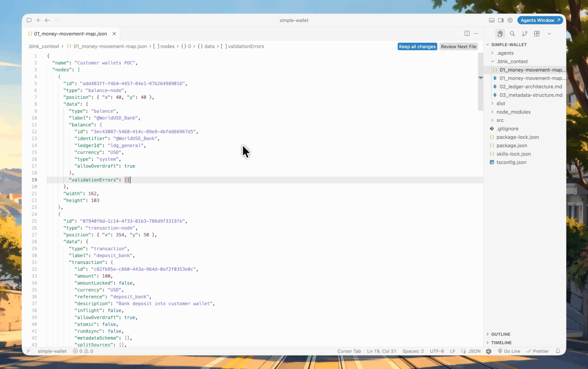Screen dimensions: 588x369
Task: Start Go Live server
Action: pyautogui.click(x=509, y=351)
